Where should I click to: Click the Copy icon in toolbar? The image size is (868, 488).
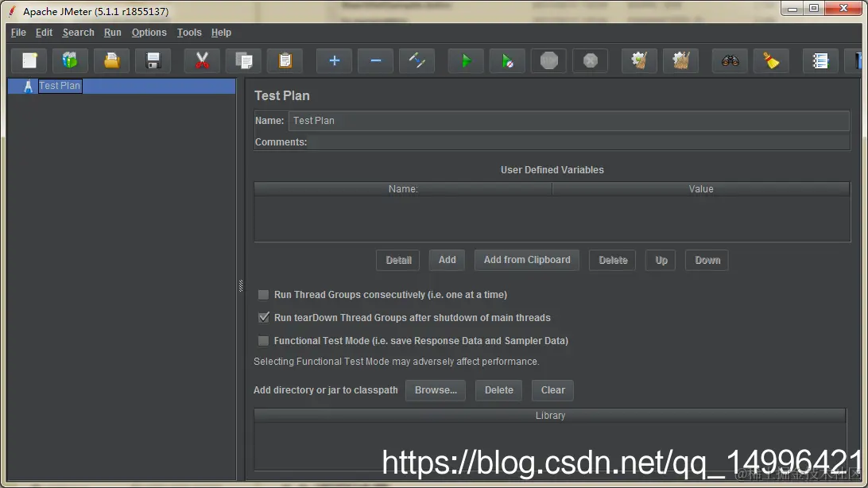pyautogui.click(x=243, y=60)
